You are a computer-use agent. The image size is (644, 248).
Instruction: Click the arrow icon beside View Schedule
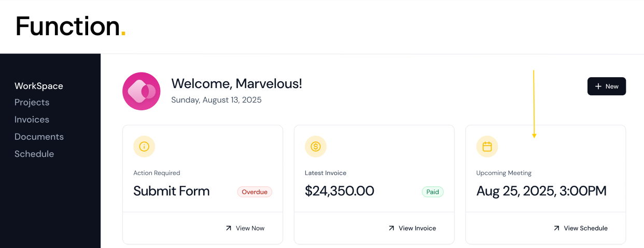[556, 228]
